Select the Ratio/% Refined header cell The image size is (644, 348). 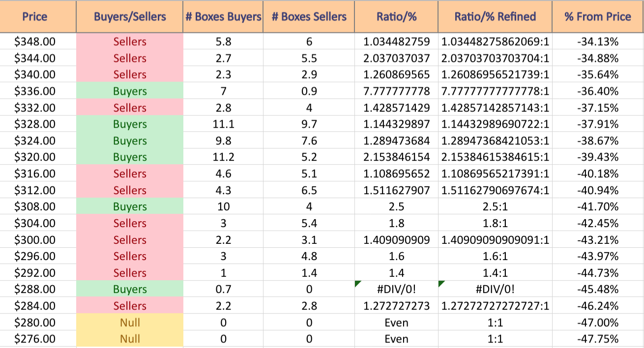pyautogui.click(x=495, y=16)
